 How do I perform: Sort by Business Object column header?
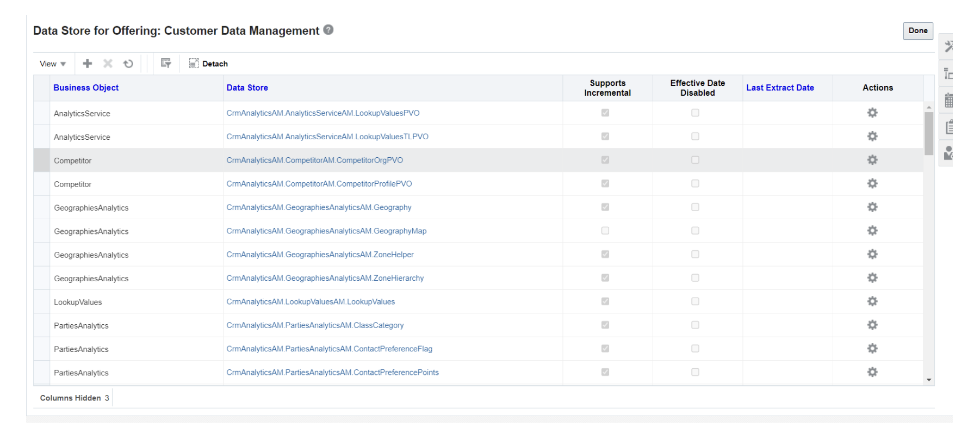point(86,88)
